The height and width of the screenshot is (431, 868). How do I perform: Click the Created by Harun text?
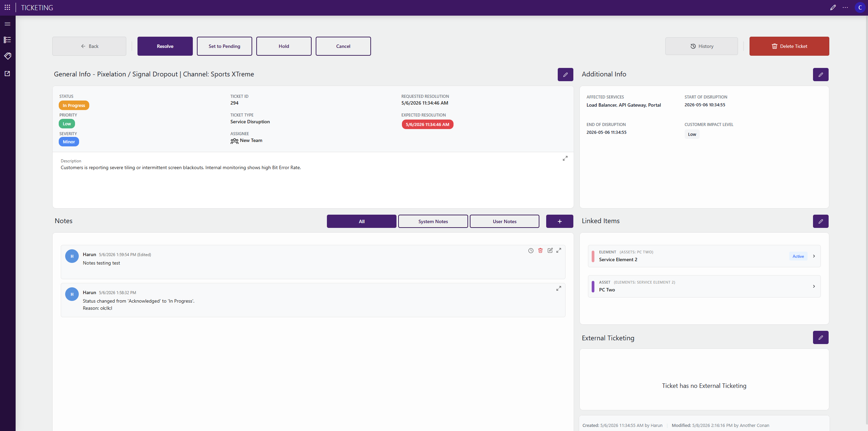pyautogui.click(x=622, y=426)
